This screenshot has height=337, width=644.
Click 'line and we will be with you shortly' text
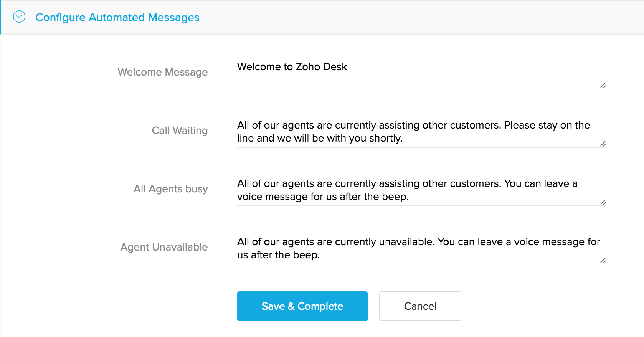coord(319,138)
